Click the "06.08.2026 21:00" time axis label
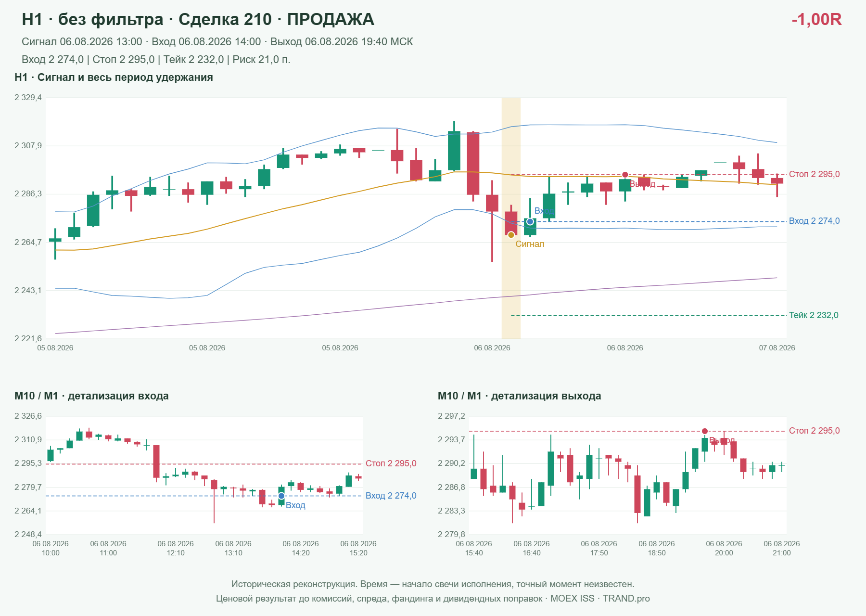This screenshot has height=616, width=866. (x=782, y=548)
